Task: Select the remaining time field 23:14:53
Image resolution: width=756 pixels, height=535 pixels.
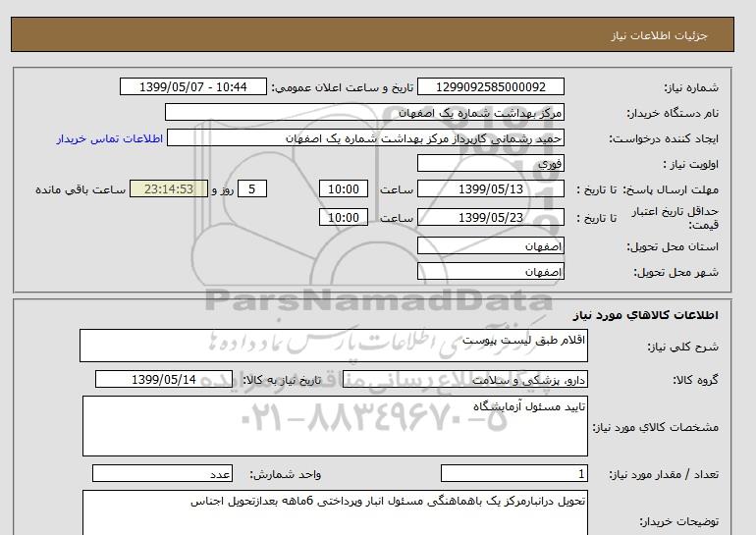Action: click(169, 188)
